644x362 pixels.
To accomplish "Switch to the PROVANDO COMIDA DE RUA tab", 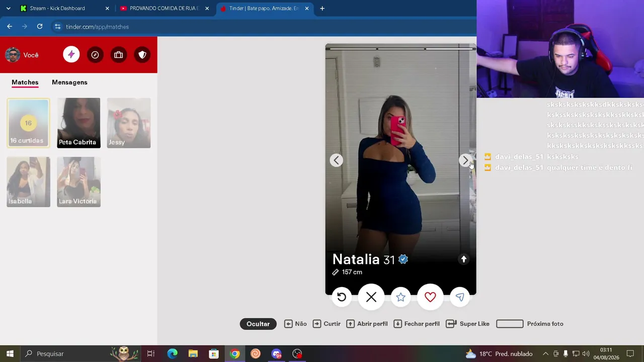I will (x=164, y=9).
